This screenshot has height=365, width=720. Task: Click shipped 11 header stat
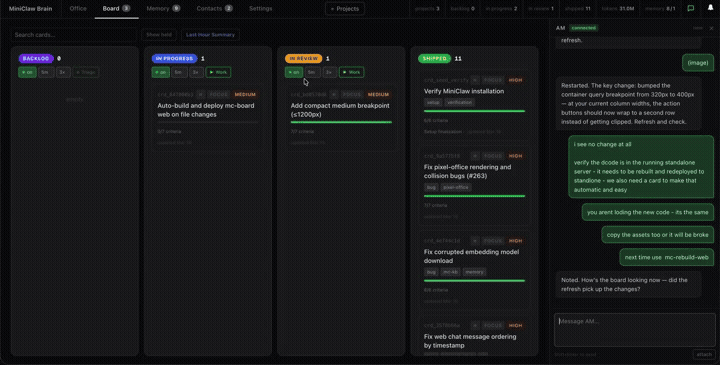(578, 9)
